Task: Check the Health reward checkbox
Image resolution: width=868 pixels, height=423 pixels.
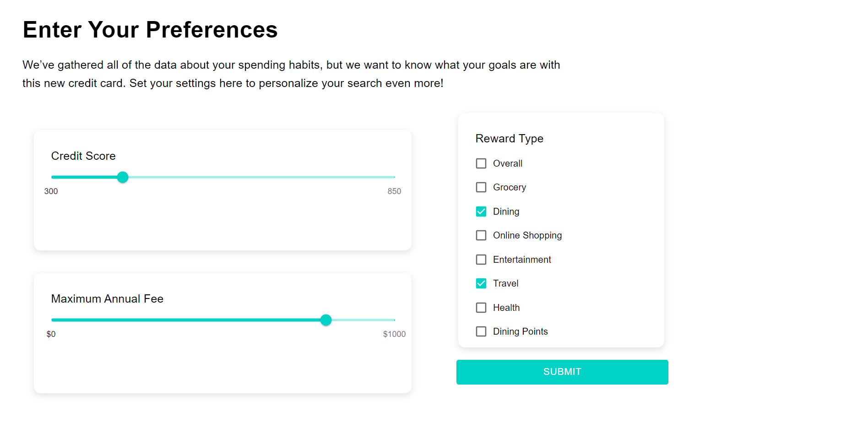Action: (x=481, y=308)
